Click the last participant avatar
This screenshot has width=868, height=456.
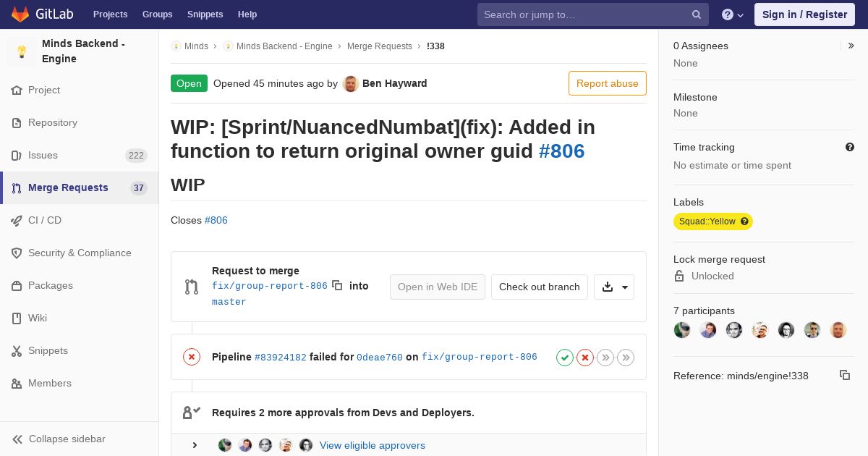(x=838, y=330)
